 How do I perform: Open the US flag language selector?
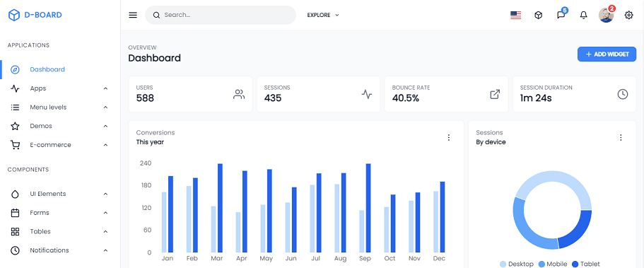click(516, 16)
